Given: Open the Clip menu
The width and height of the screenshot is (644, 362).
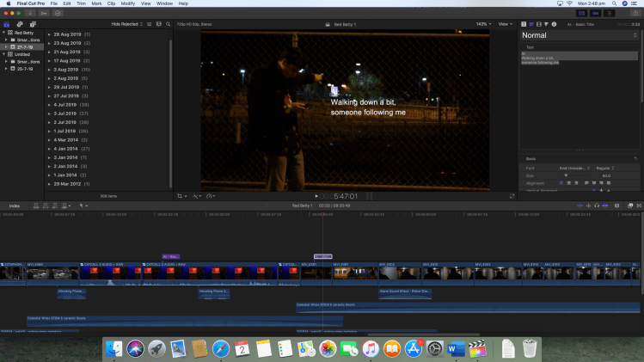Looking at the screenshot, I should [109, 3].
